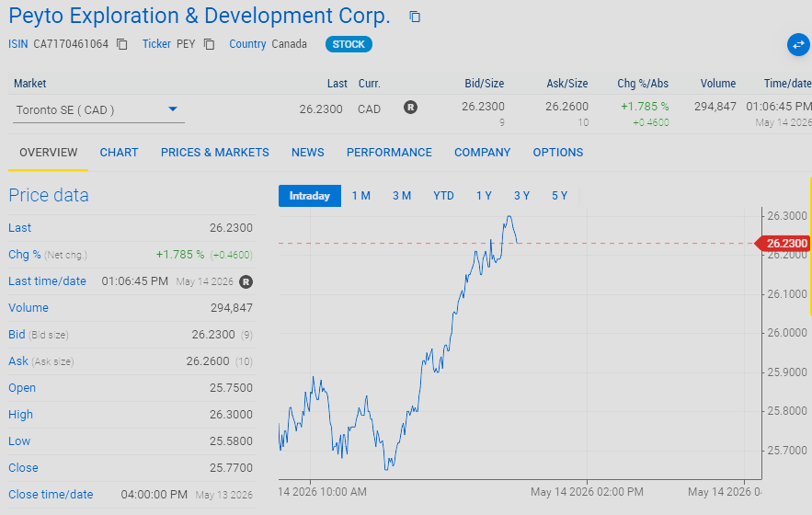Copy the ISIN CA7170461064
Screen dimensions: 812x515
pyautogui.click(x=121, y=44)
